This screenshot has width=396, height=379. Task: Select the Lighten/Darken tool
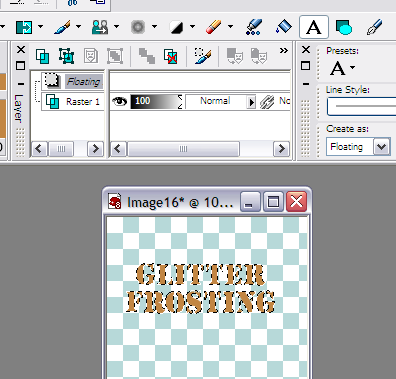click(176, 27)
